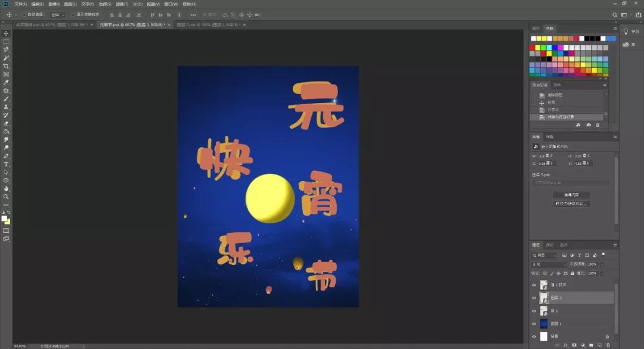Pick the Zoom tool in the toolbox
Viewport: 644px width, 349px height.
pos(7,196)
